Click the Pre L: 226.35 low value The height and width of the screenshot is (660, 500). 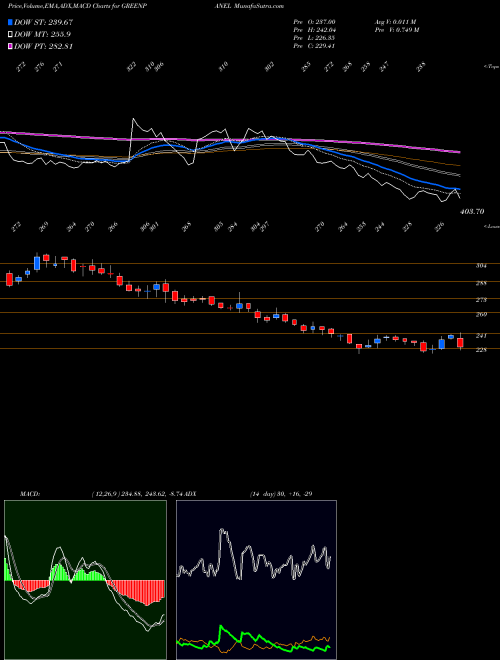click(314, 38)
